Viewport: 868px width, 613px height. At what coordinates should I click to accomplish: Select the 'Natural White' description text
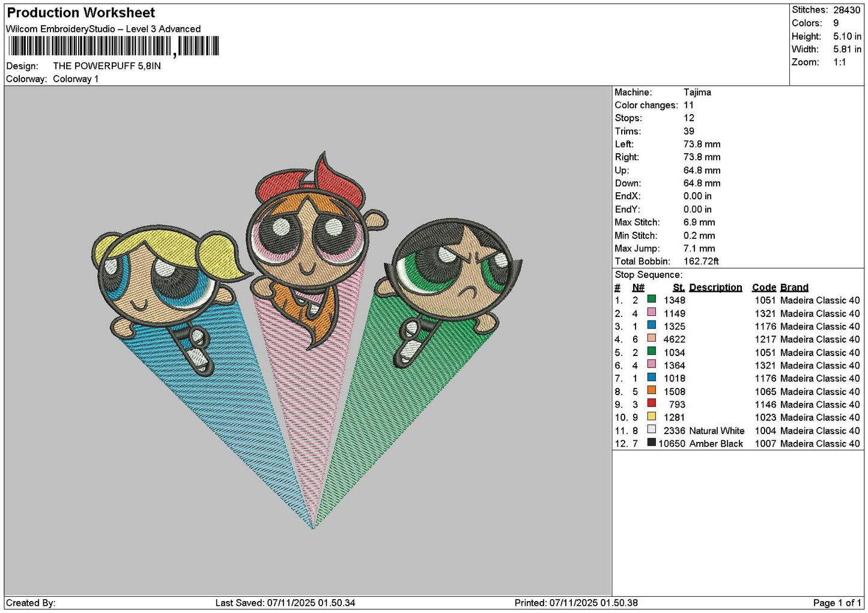click(717, 431)
